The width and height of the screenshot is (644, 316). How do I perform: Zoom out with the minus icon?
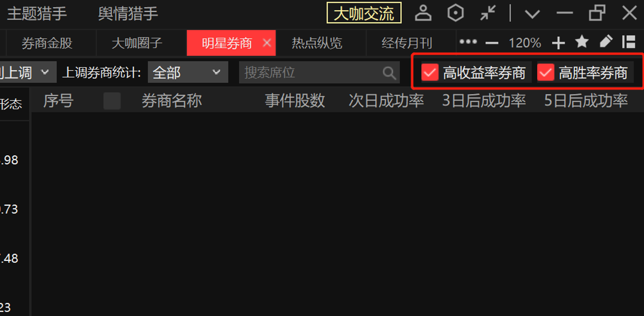tap(492, 43)
